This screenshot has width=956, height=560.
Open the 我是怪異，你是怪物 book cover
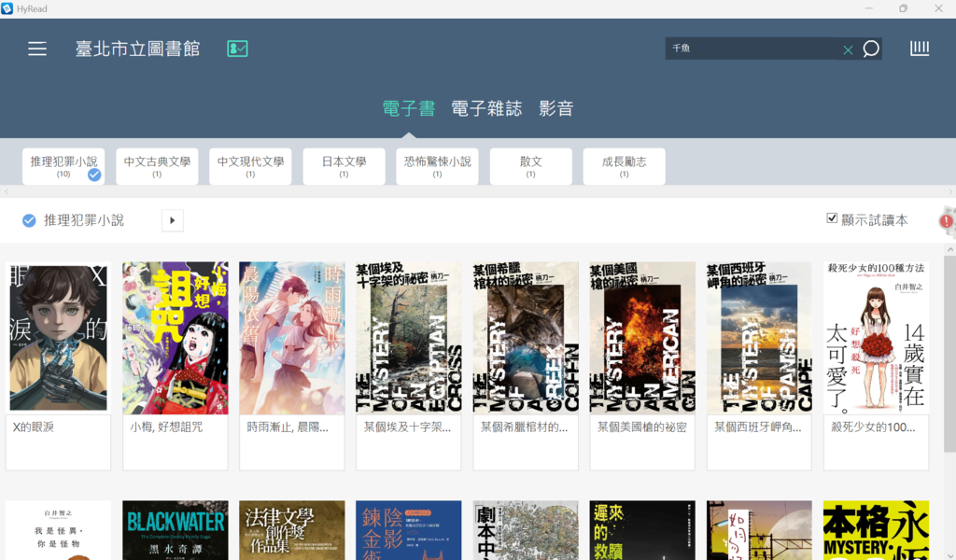pos(59,530)
